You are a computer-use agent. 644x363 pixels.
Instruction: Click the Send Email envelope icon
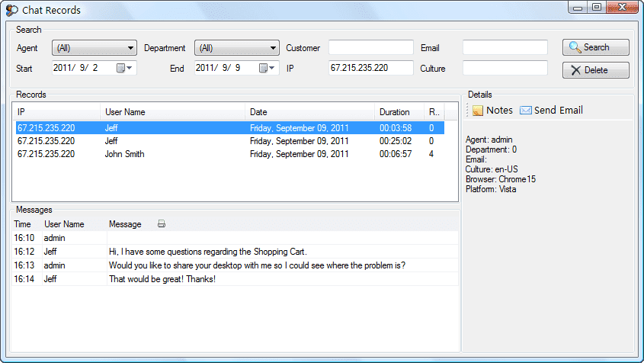pyautogui.click(x=525, y=111)
